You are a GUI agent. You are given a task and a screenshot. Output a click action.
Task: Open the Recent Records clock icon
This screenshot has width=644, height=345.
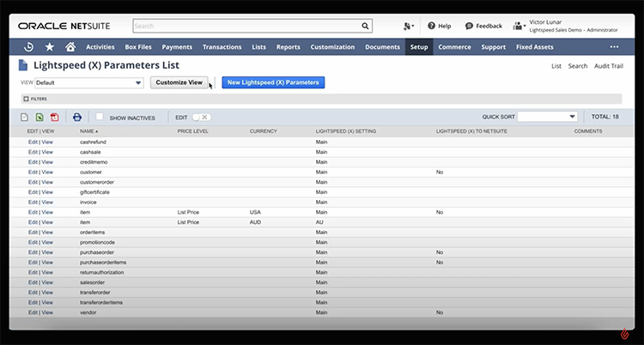[x=30, y=47]
